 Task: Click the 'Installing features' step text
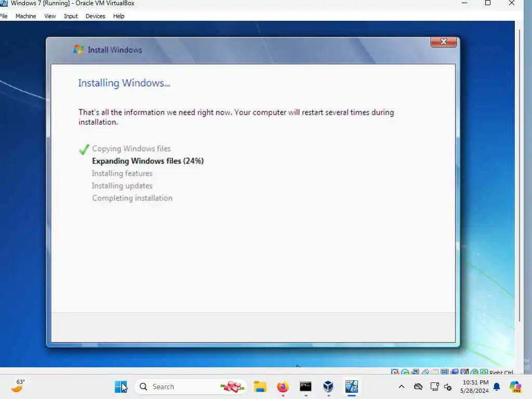point(122,174)
